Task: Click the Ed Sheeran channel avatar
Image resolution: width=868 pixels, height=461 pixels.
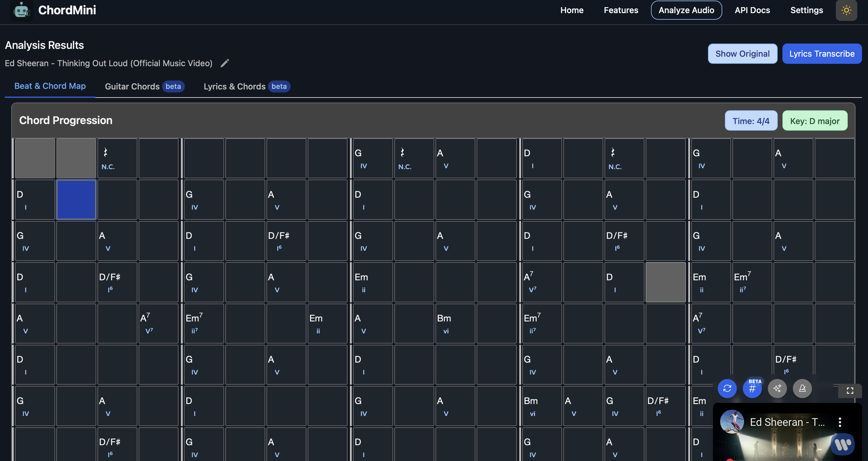Action: (x=731, y=421)
